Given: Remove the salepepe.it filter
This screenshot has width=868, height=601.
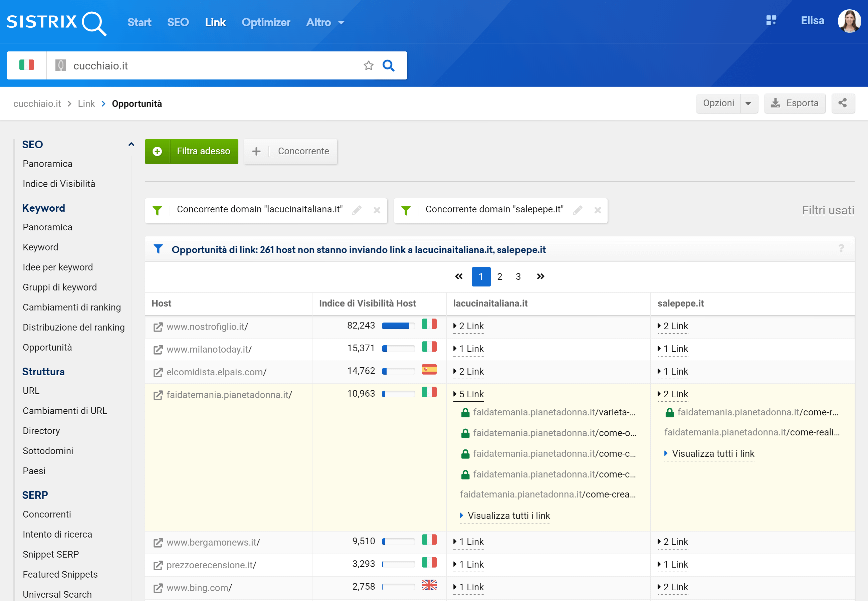Looking at the screenshot, I should pyautogui.click(x=598, y=210).
